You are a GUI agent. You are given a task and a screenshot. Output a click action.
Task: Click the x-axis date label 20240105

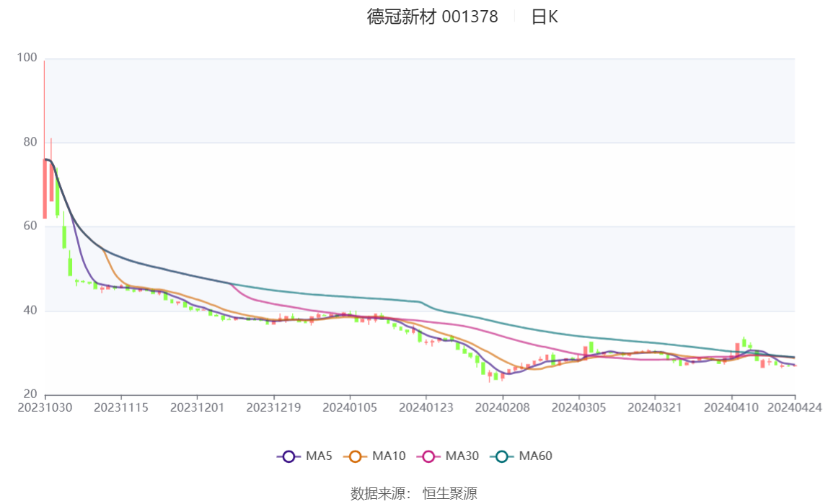tap(350, 408)
